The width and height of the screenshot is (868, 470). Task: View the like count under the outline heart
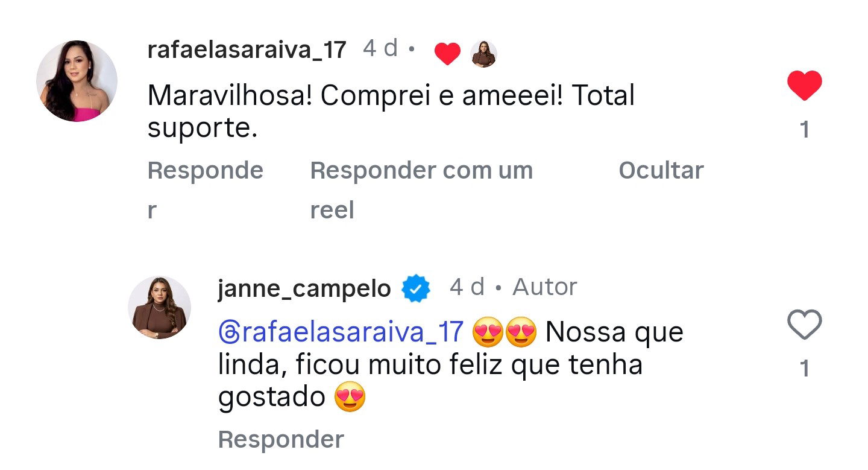805,369
